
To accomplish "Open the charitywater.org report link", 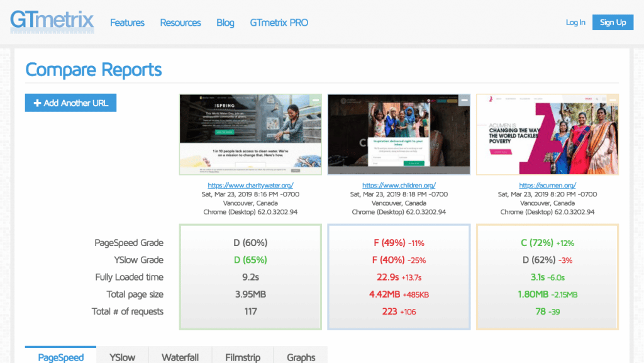I will (250, 185).
